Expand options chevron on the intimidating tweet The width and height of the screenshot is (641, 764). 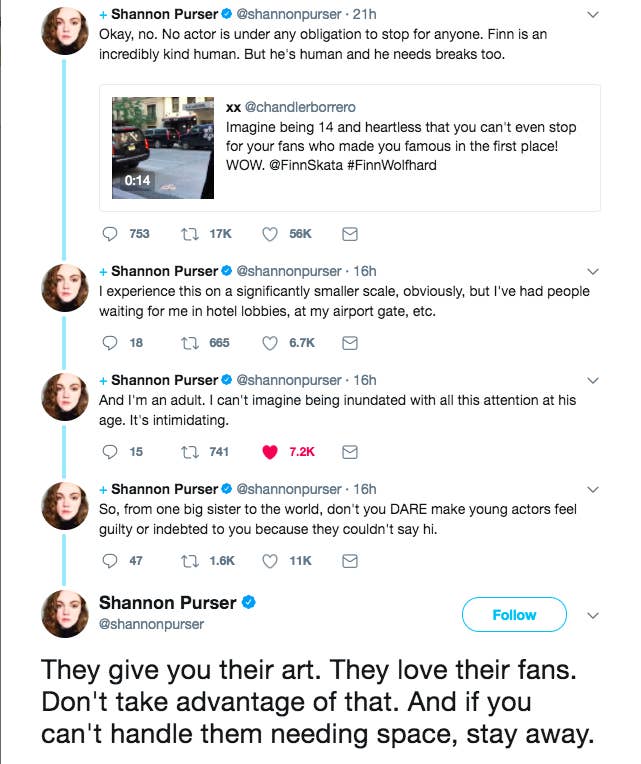pyautogui.click(x=592, y=380)
